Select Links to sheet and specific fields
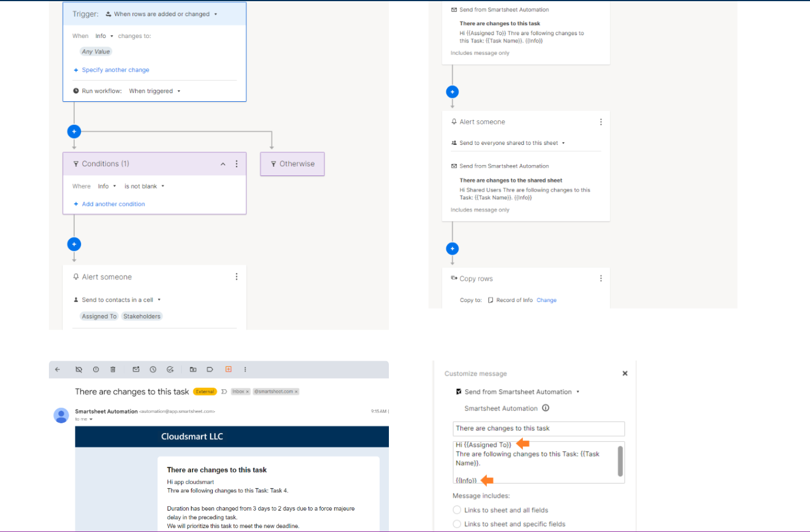 [457, 524]
